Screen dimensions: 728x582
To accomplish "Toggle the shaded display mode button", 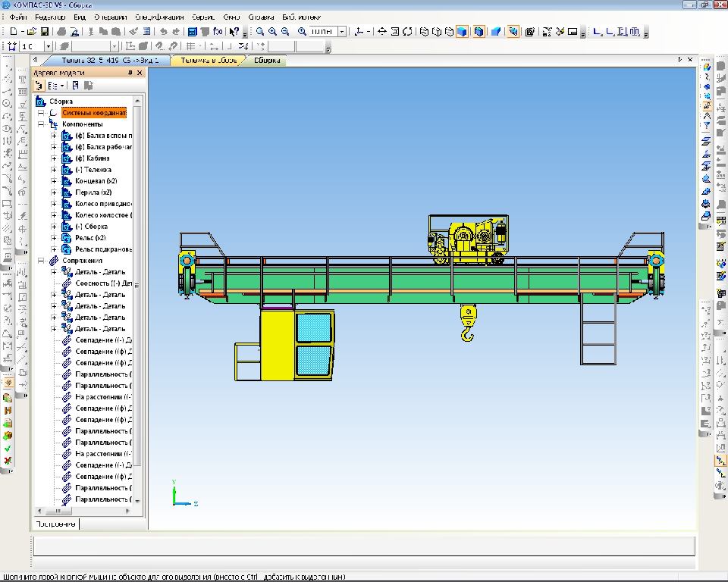I will [463, 32].
